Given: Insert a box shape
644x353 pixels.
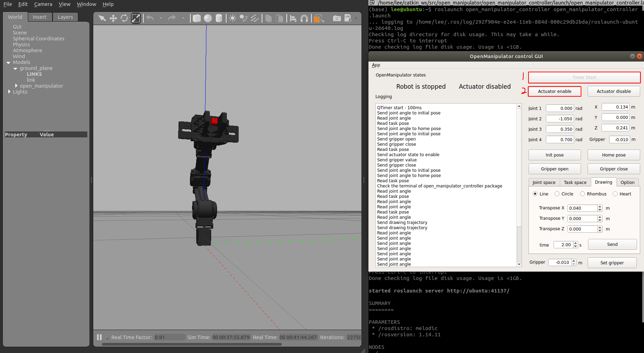Looking at the screenshot, I should [x=197, y=18].
